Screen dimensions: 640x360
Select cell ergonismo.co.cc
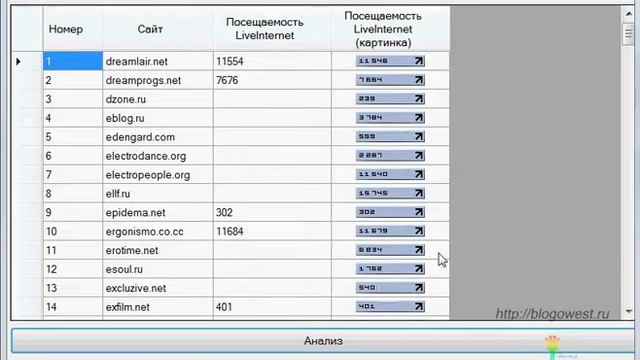click(x=158, y=231)
